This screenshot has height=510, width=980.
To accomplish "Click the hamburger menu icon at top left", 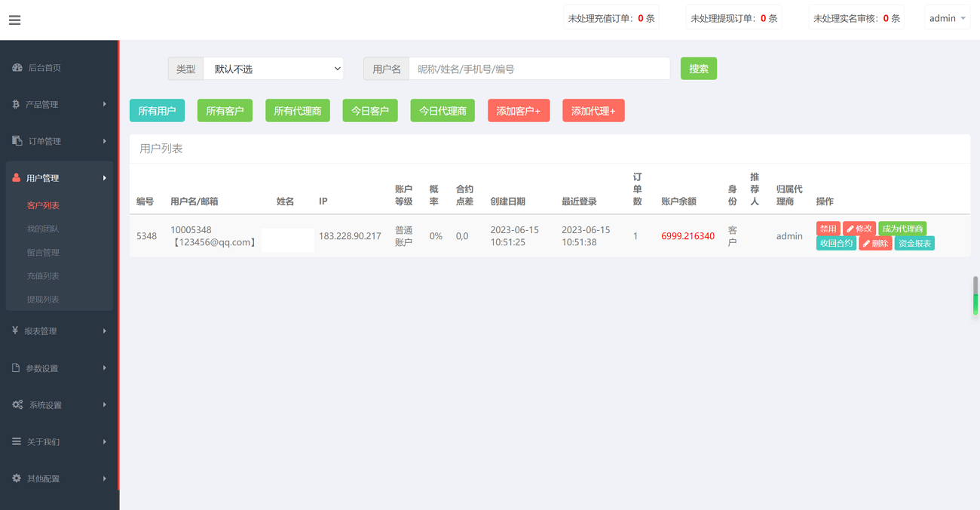I will point(14,20).
